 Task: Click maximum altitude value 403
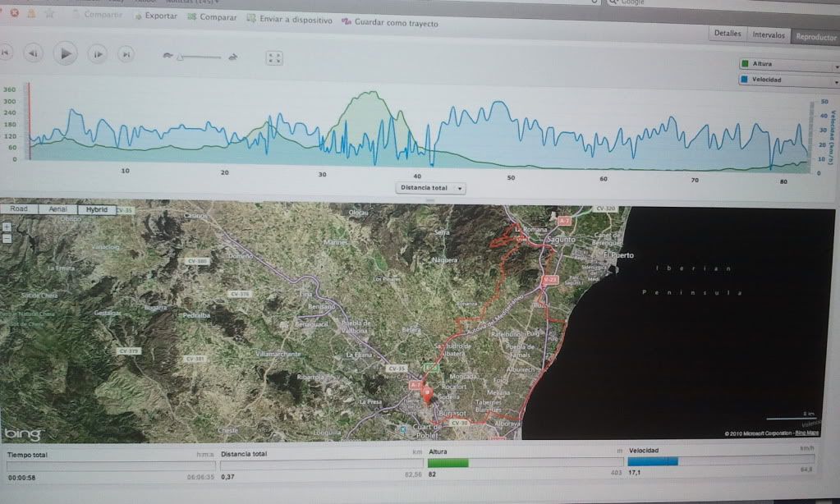point(616,473)
